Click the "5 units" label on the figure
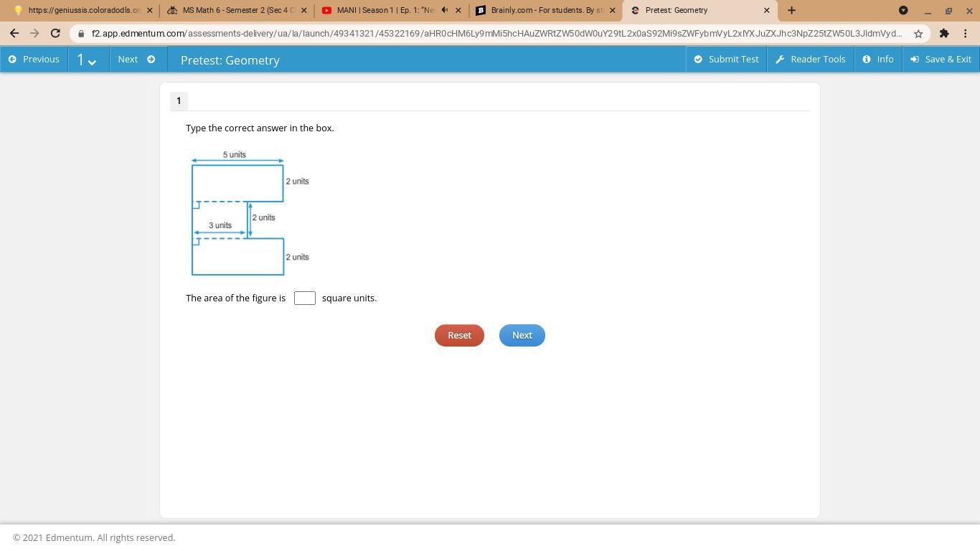 tap(235, 154)
